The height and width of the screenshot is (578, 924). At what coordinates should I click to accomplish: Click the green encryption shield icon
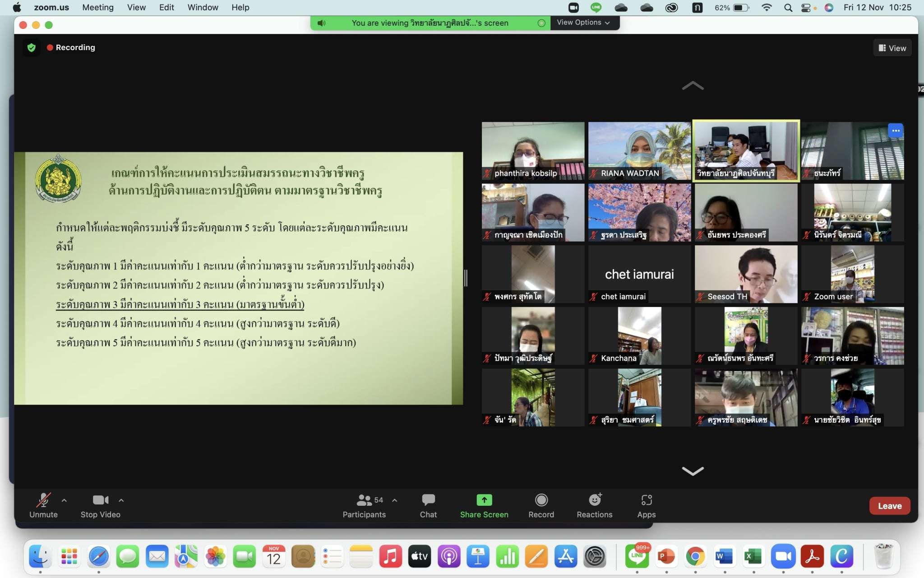[x=32, y=47]
